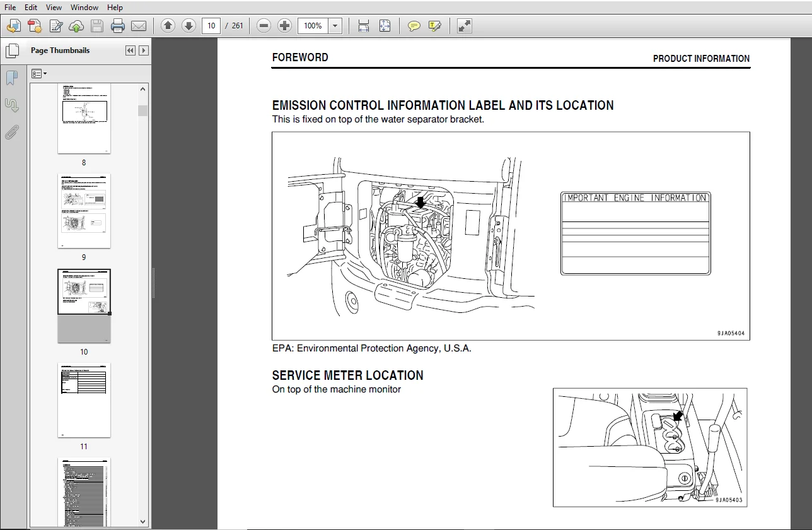Click the page number input field
This screenshot has width=812, height=530.
[211, 26]
